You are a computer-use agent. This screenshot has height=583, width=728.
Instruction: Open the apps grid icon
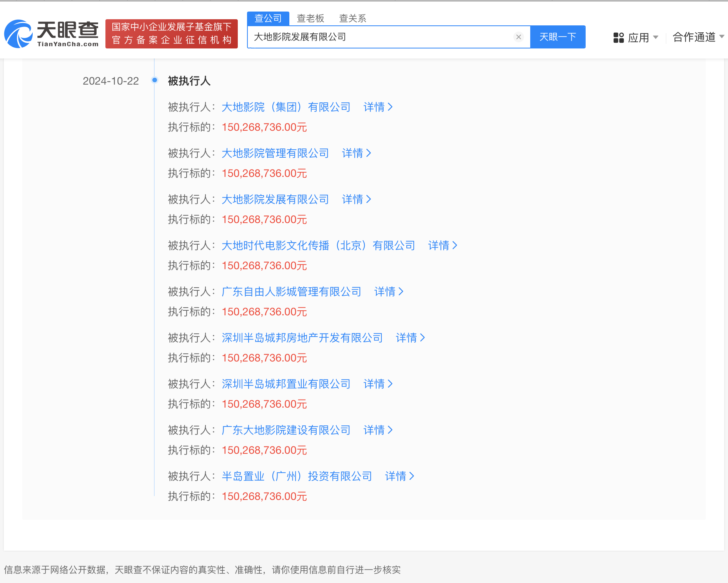coord(618,38)
